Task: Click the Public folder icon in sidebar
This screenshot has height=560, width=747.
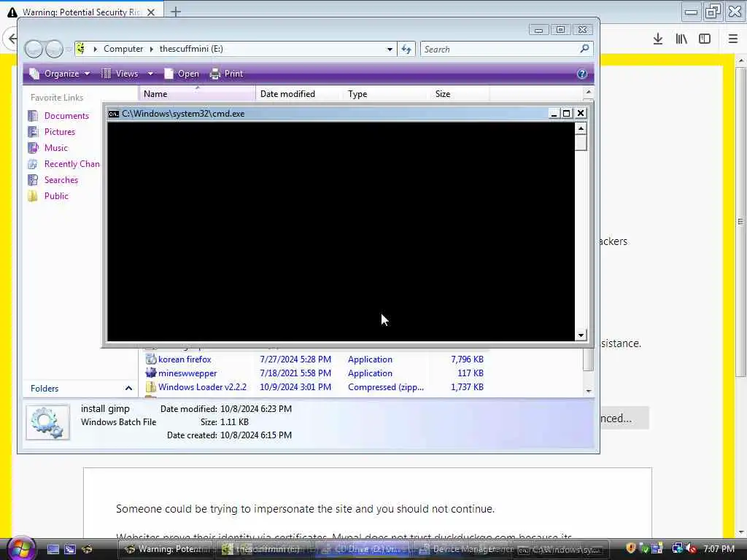Action: point(33,196)
